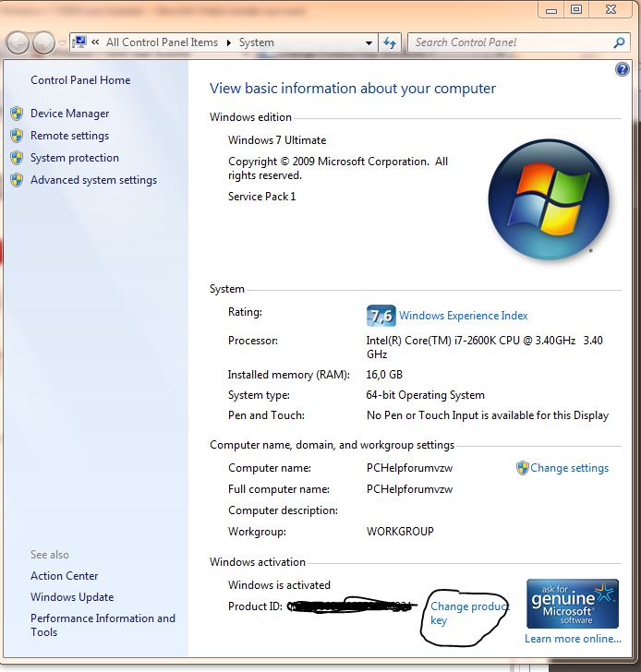This screenshot has height=672, width=641.
Task: Click the shield icon beside Device Manager
Action: tap(17, 114)
